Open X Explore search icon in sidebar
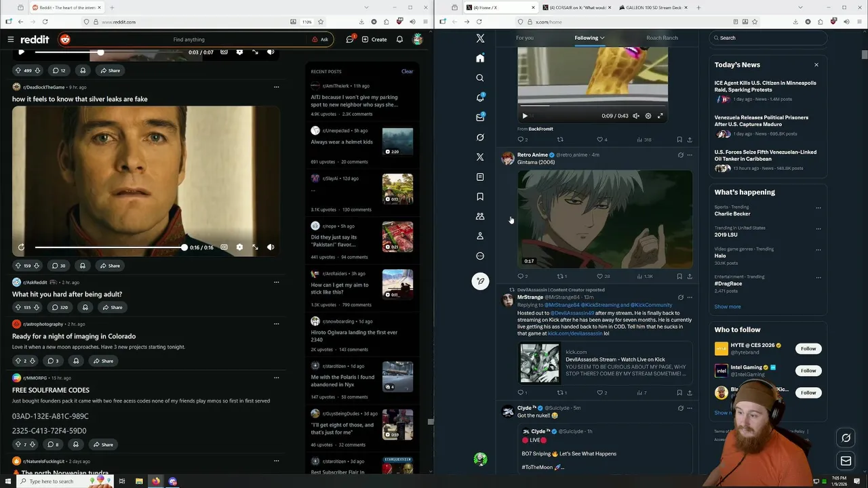 (x=480, y=78)
